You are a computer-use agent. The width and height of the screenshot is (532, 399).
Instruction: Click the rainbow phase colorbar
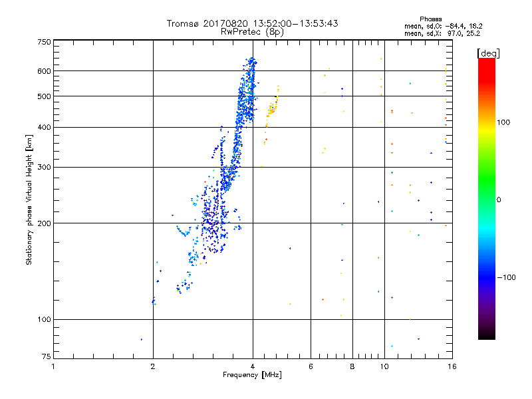487,198
